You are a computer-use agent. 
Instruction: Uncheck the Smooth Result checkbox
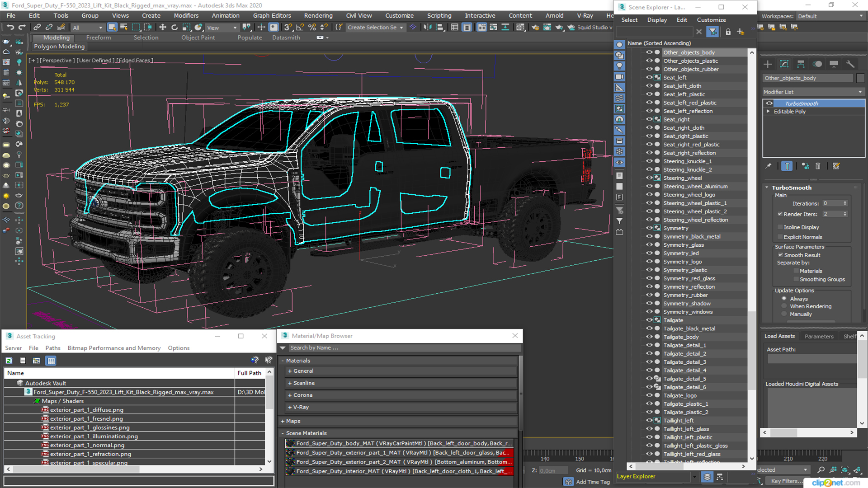(x=780, y=255)
